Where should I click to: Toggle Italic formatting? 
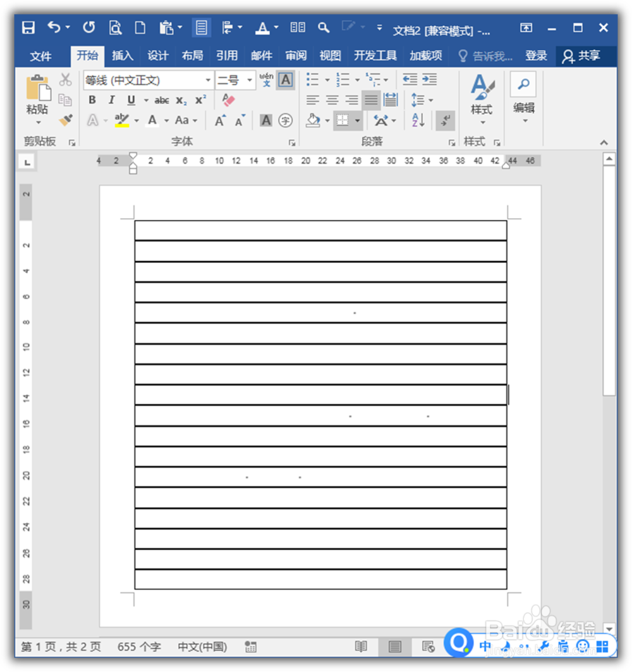(111, 101)
